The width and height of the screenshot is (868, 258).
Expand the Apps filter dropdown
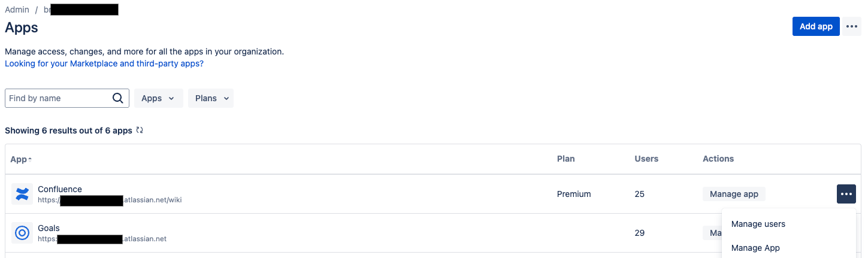pos(158,98)
